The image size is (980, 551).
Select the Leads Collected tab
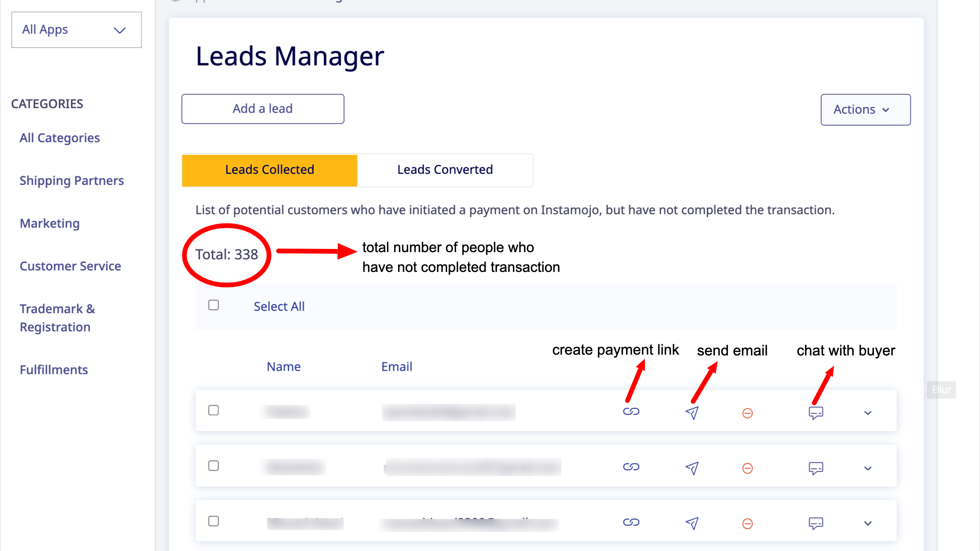click(269, 170)
